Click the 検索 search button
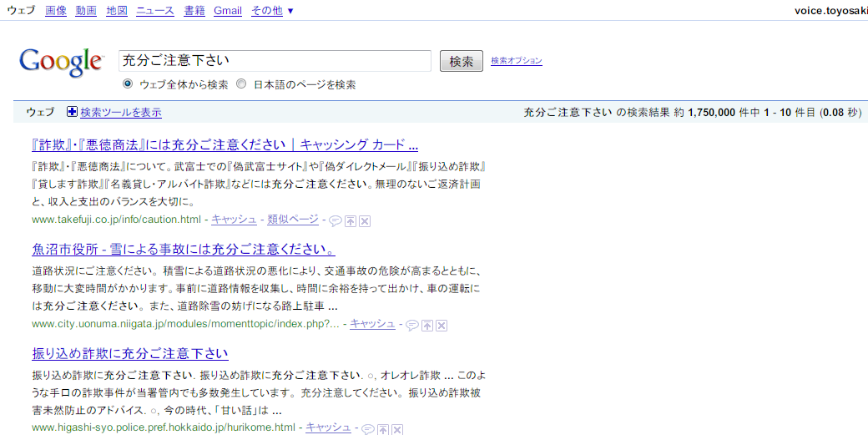The width and height of the screenshot is (868, 435). [x=461, y=61]
